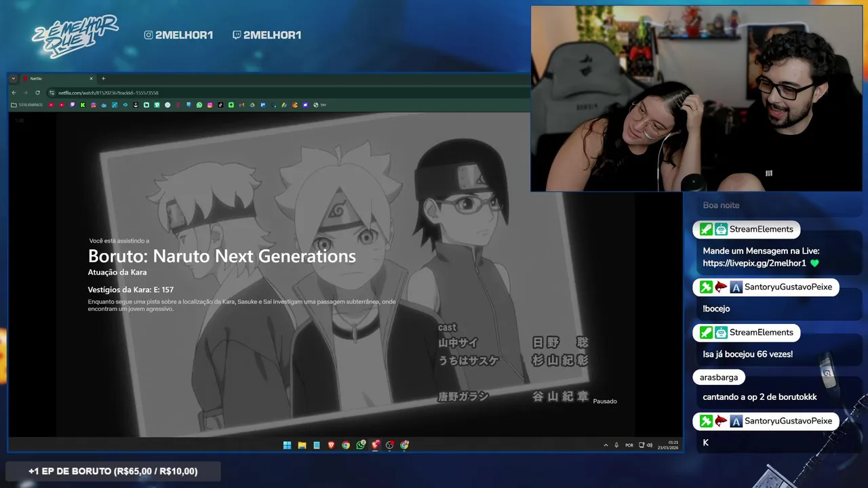Screen dimensions: 868x488
Task: Click the arasbarga username in chat
Action: (x=719, y=377)
